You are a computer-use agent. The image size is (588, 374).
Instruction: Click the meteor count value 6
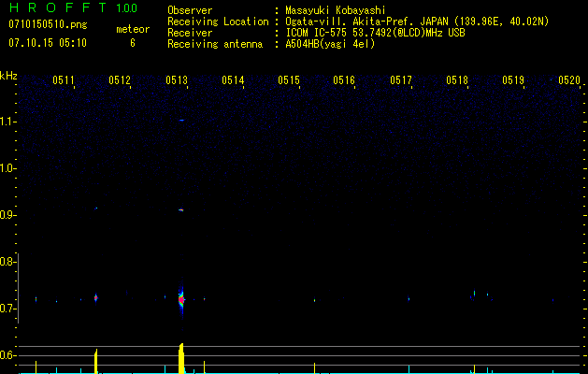point(133,43)
